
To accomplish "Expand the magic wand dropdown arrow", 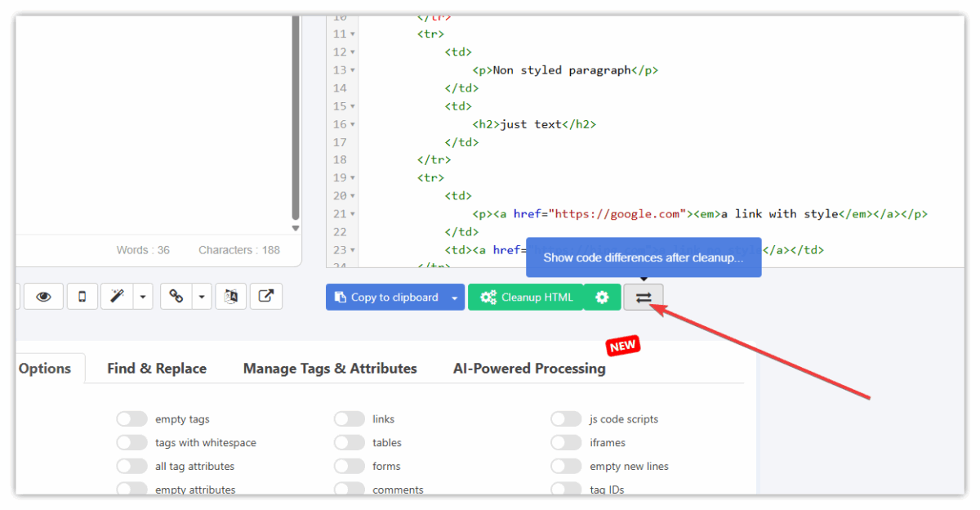I will [x=143, y=297].
